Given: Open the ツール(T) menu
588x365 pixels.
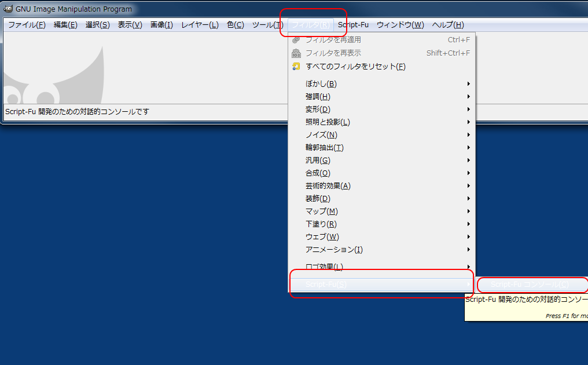Looking at the screenshot, I should (268, 25).
